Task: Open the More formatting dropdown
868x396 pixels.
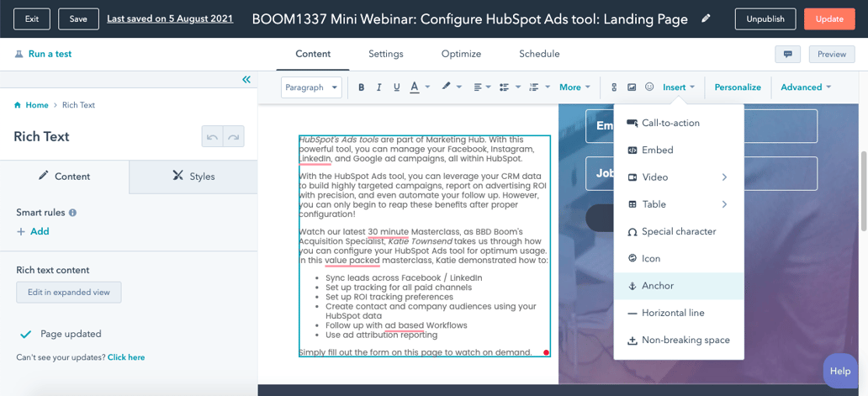Action: pos(574,87)
